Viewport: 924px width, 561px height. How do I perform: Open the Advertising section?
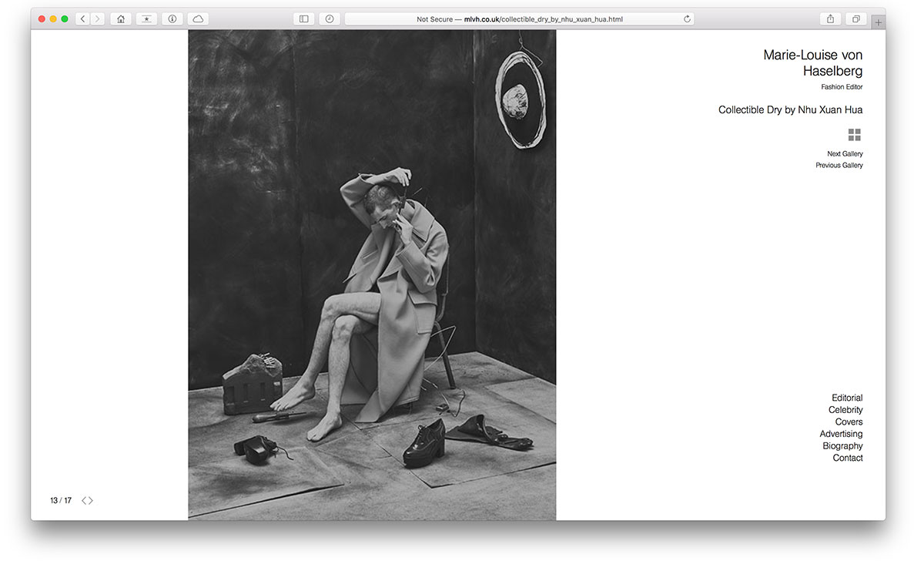click(841, 434)
